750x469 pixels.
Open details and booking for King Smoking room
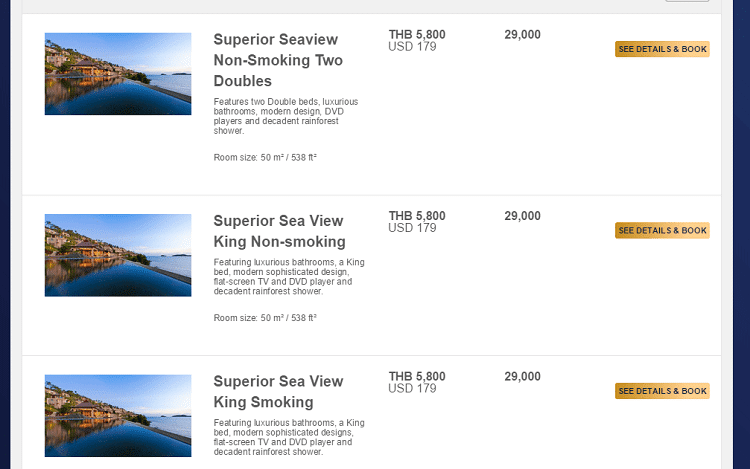pos(662,391)
